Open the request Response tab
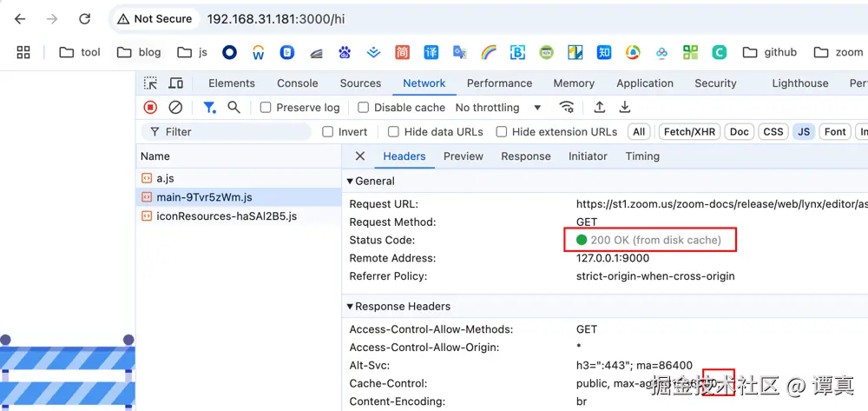The height and width of the screenshot is (411, 868). [x=526, y=156]
